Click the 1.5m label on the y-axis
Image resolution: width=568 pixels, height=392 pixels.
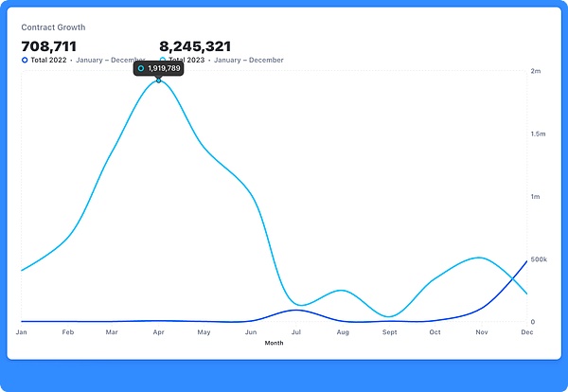[x=538, y=134]
